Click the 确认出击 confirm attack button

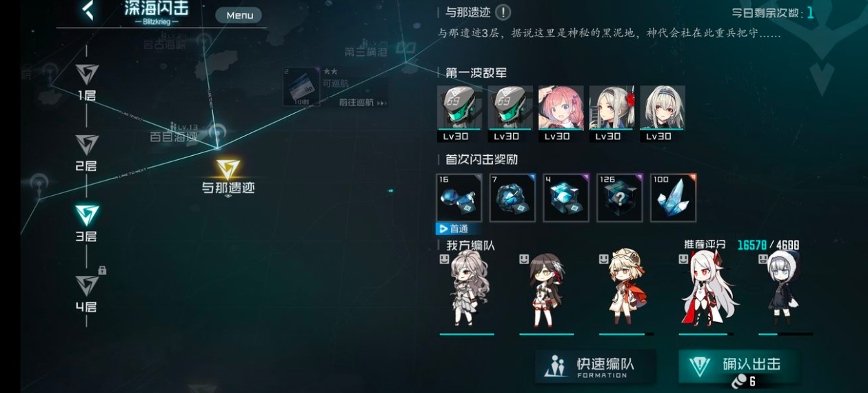pyautogui.click(x=739, y=367)
